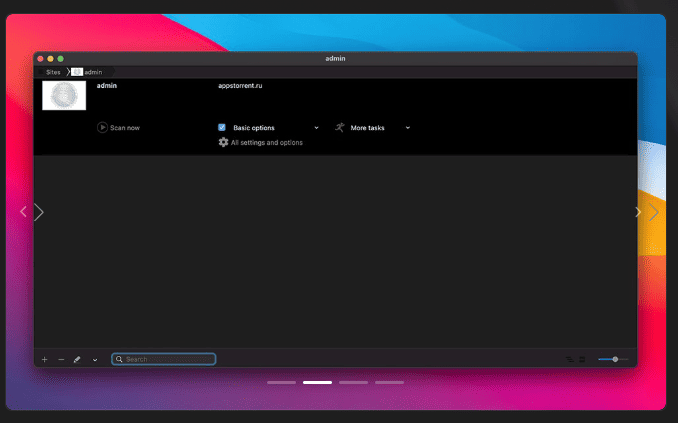
Task: Add a new site with plus icon
Action: click(45, 359)
